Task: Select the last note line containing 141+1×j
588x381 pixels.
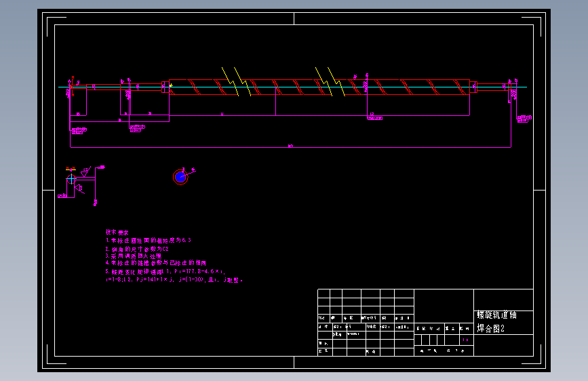Action: (x=174, y=280)
